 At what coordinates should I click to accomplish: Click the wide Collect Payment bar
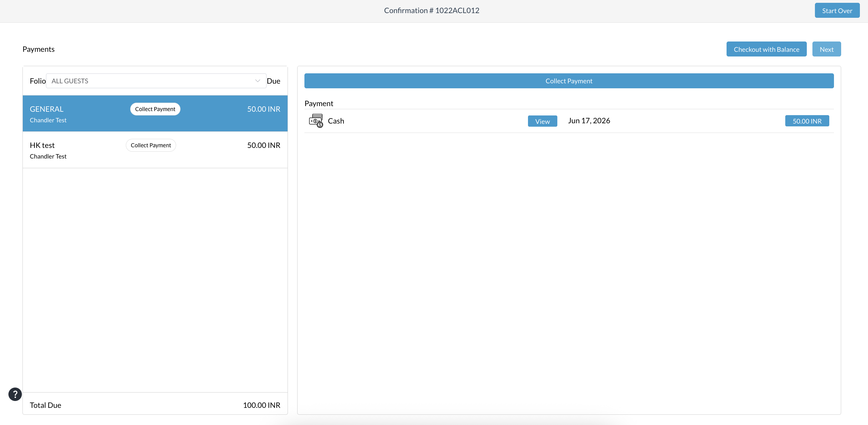click(x=569, y=81)
